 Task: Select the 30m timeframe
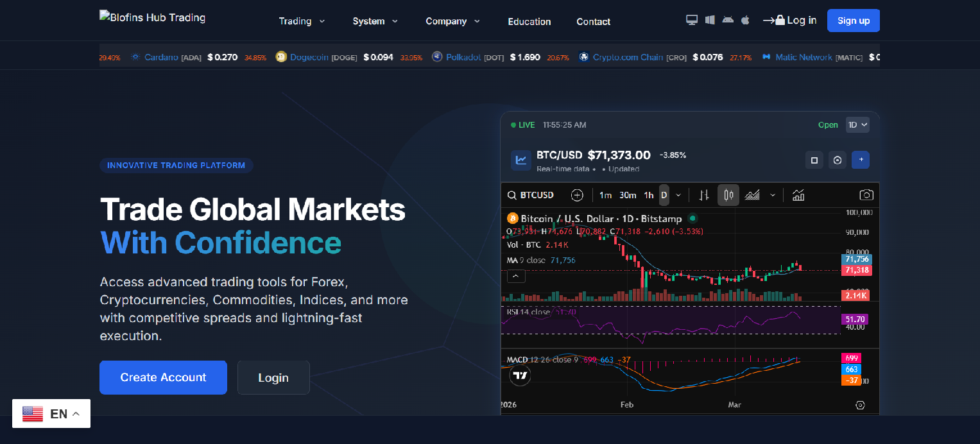point(627,195)
